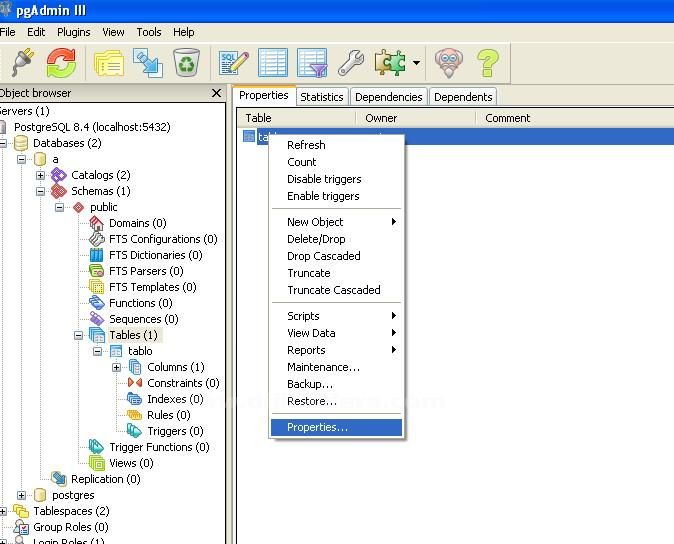This screenshot has width=674, height=544.
Task: Close the Object browser panel
Action: 217,93
